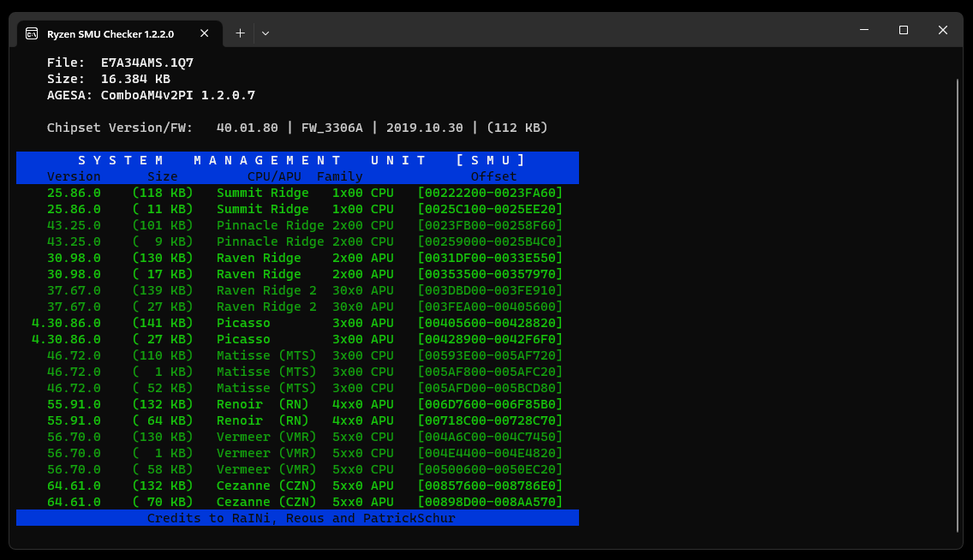Click the size value 16.384 KB
This screenshot has height=560, width=973.
pos(135,79)
